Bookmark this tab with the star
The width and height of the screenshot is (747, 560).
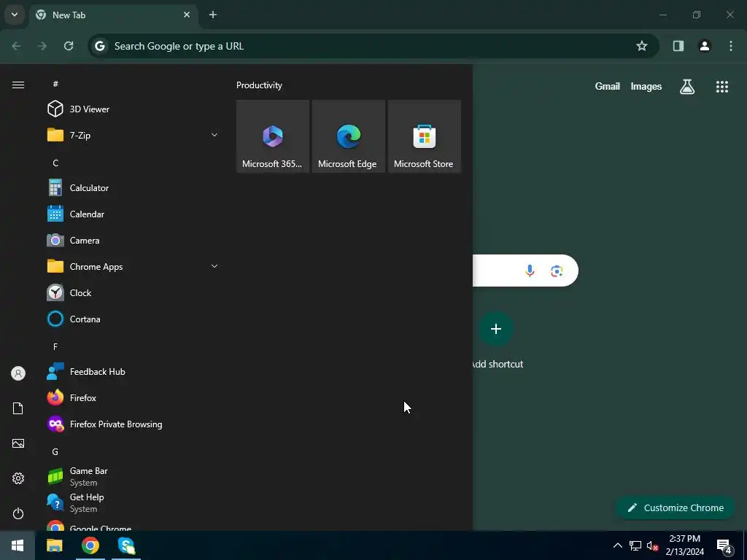pyautogui.click(x=642, y=46)
